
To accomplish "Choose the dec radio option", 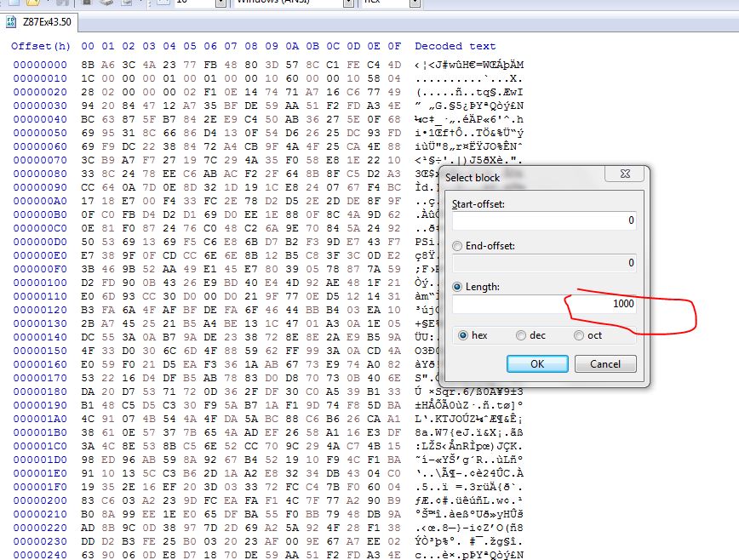I will pos(521,335).
